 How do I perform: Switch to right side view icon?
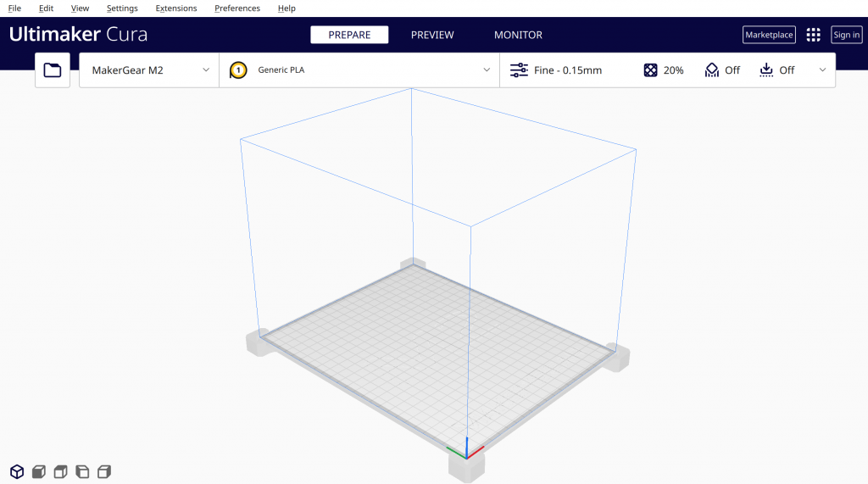click(x=104, y=472)
